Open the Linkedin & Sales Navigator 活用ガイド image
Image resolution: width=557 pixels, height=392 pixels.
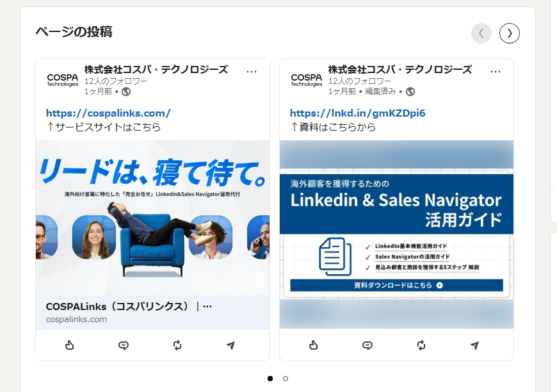point(396,234)
